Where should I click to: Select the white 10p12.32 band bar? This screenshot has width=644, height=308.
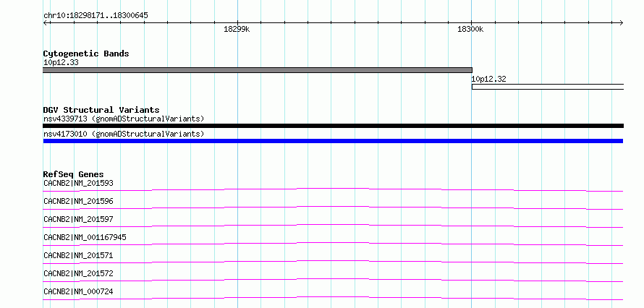pyautogui.click(x=548, y=87)
